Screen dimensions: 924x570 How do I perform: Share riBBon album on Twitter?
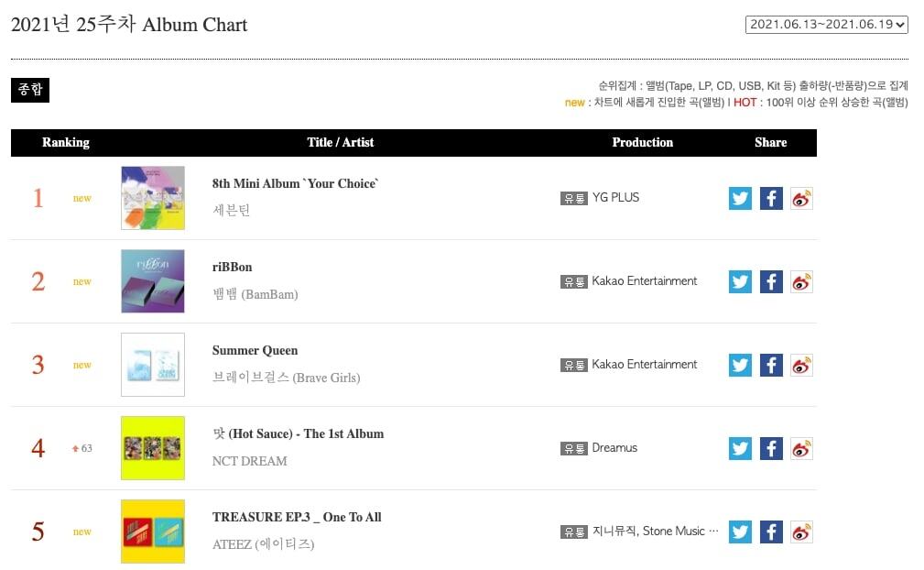[x=740, y=281]
